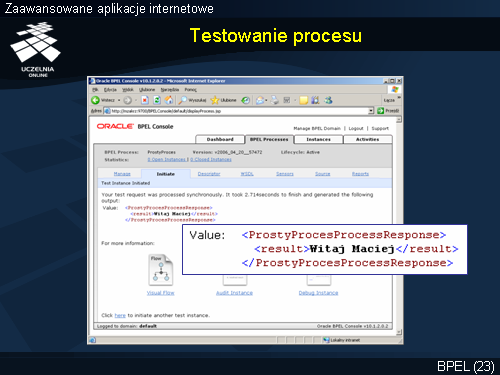The width and height of the screenshot is (500, 375).
Task: Select the Sensors sub-tab
Action: click(285, 174)
